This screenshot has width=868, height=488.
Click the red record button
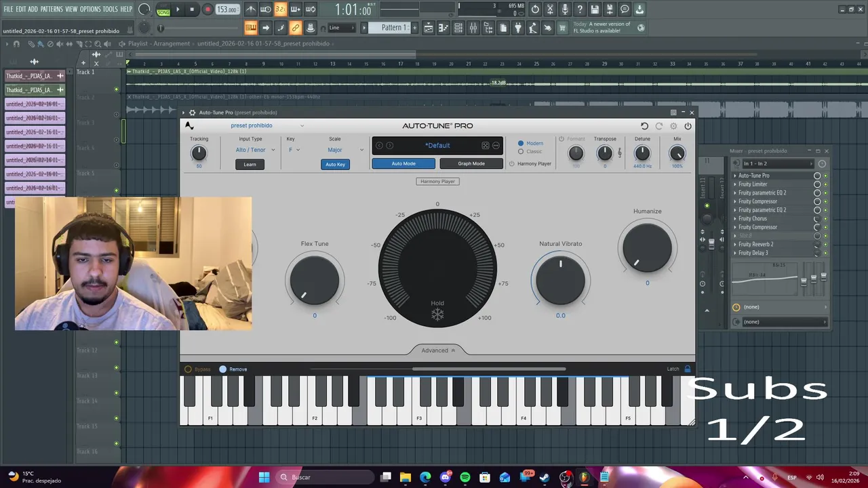coord(208,9)
